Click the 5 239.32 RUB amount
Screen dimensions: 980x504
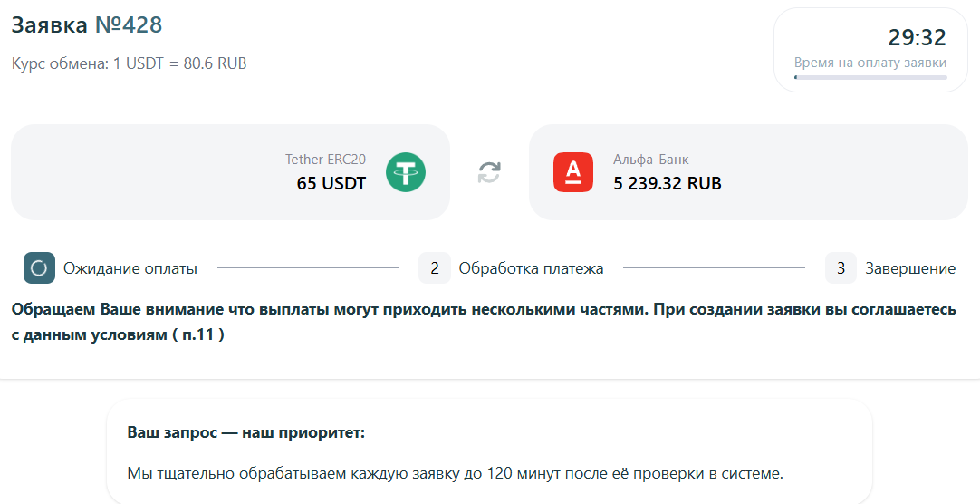pos(668,183)
